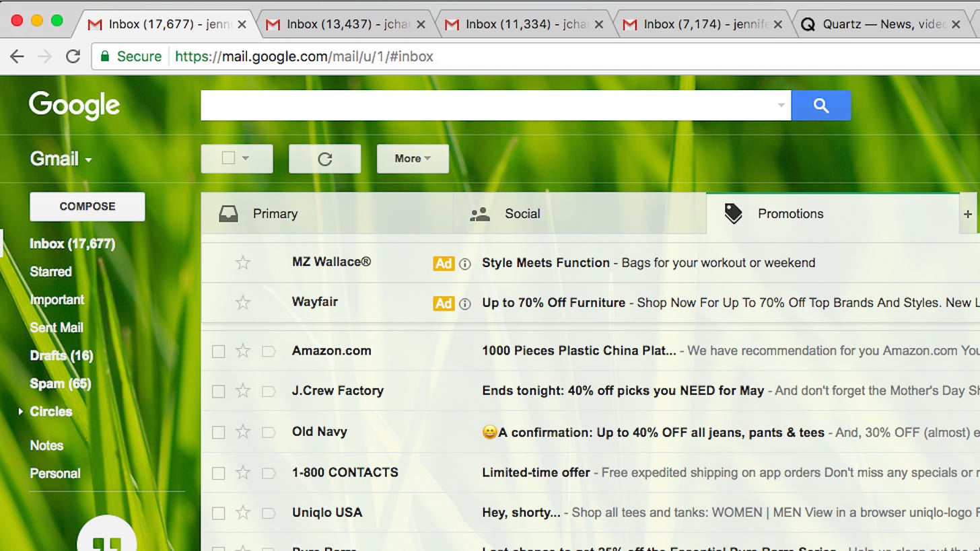Select the Old Navy email checkbox
The height and width of the screenshot is (551, 980).
[x=218, y=433]
